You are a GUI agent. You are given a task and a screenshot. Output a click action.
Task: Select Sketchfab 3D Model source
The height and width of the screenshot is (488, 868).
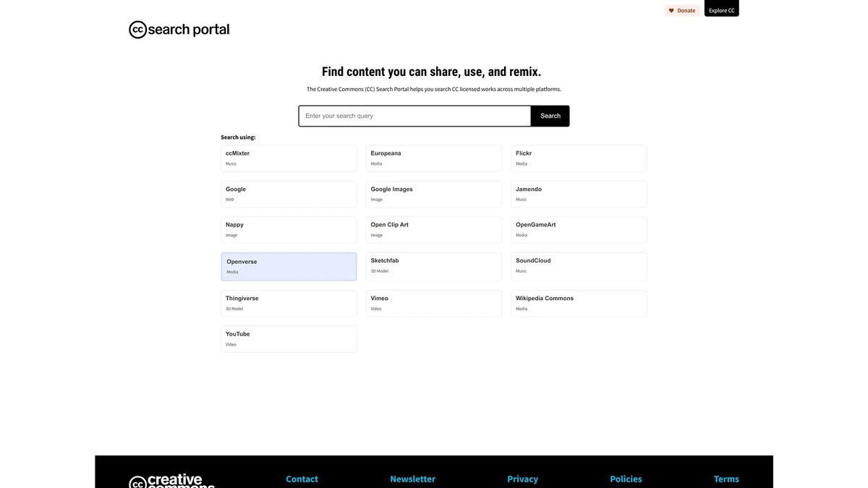[x=433, y=266]
